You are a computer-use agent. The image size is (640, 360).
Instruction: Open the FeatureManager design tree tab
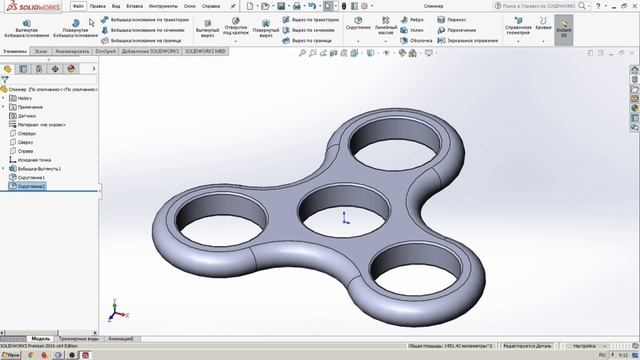click(7, 69)
